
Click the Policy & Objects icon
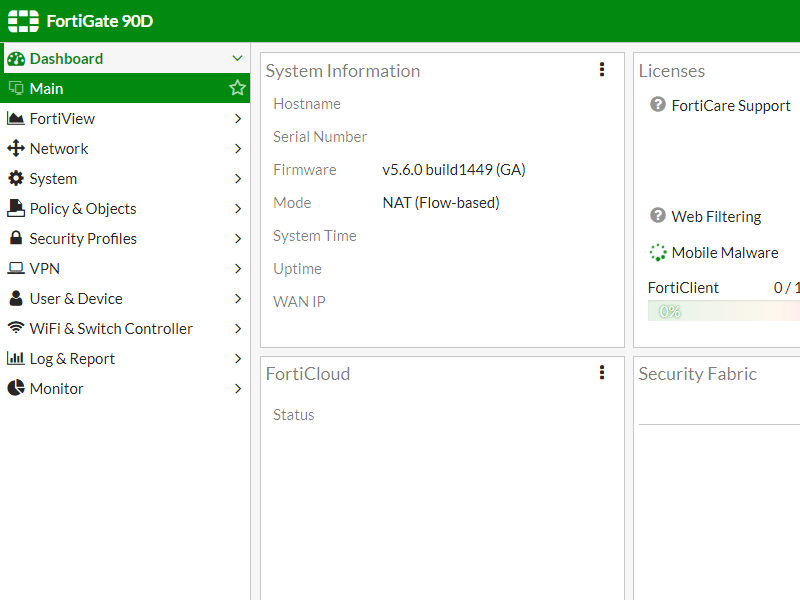point(16,208)
